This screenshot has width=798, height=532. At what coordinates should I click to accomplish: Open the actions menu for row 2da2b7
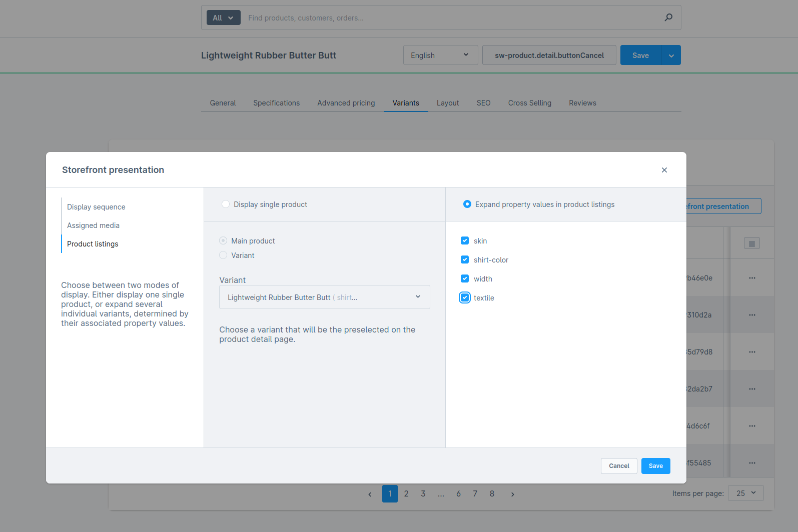click(751, 389)
